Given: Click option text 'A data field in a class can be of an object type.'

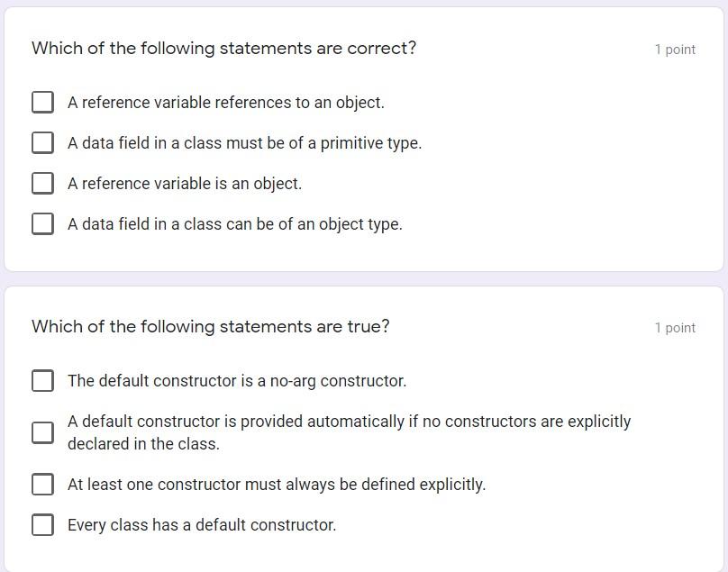Looking at the screenshot, I should 235,224.
